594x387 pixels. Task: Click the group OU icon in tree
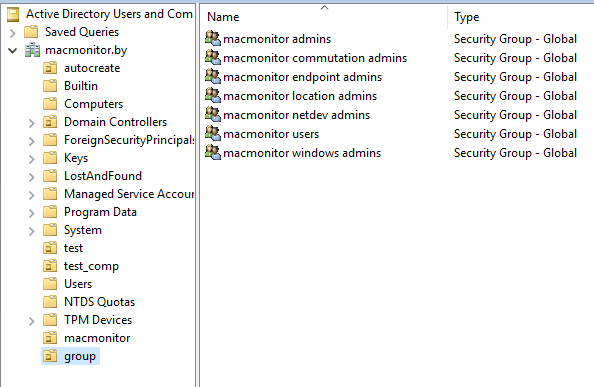click(50, 356)
